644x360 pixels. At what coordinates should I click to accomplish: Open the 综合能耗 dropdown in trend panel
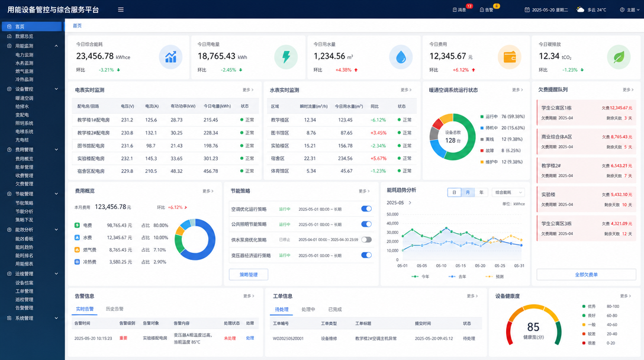508,192
